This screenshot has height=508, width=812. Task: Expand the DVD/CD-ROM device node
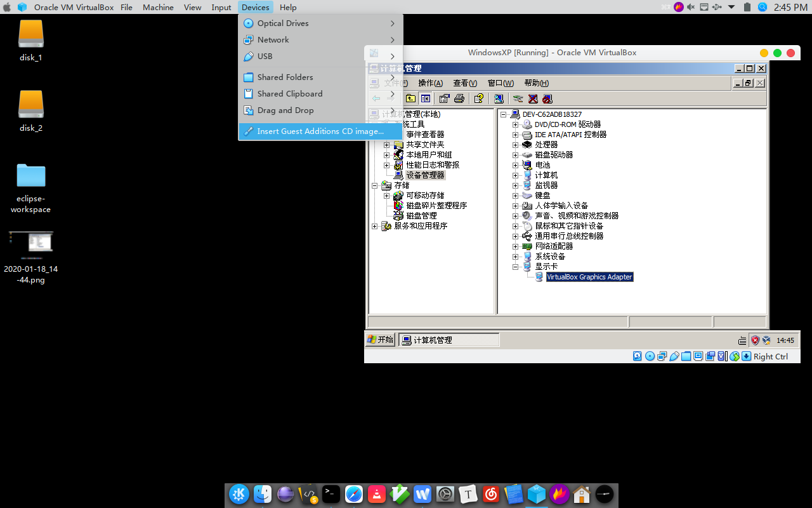516,124
